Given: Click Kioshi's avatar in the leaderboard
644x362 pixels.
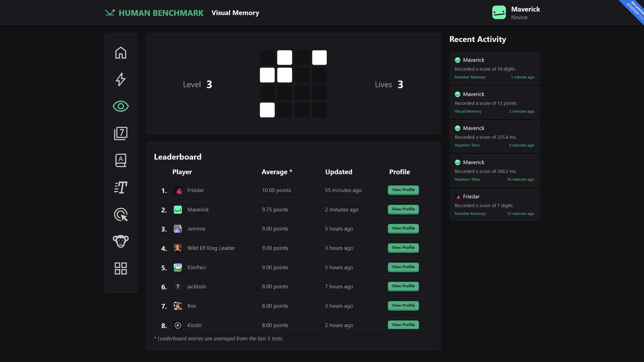Looking at the screenshot, I should pyautogui.click(x=178, y=325).
